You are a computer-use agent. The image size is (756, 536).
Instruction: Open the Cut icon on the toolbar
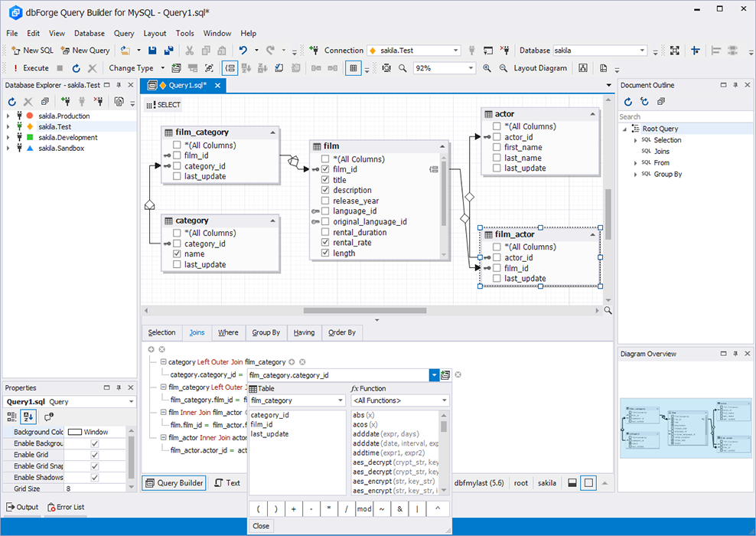pyautogui.click(x=190, y=50)
